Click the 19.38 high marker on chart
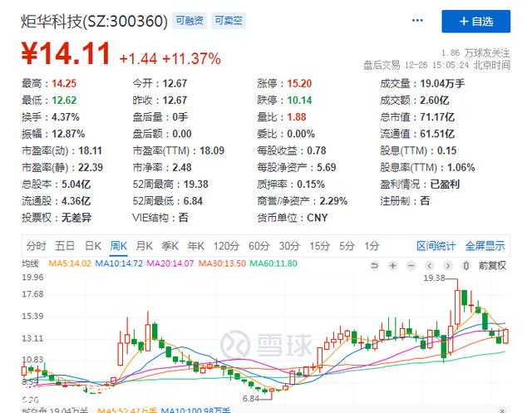This screenshot has height=413, width=532. (x=434, y=278)
